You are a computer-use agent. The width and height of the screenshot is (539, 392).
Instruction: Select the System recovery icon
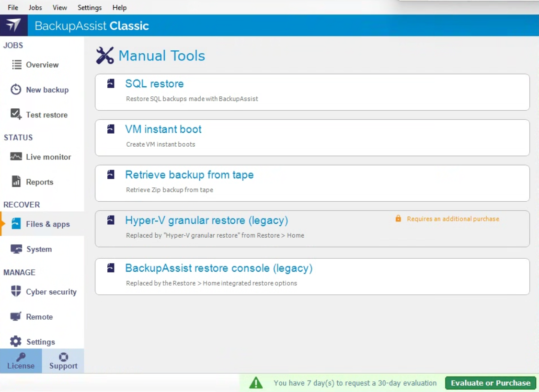pos(16,249)
